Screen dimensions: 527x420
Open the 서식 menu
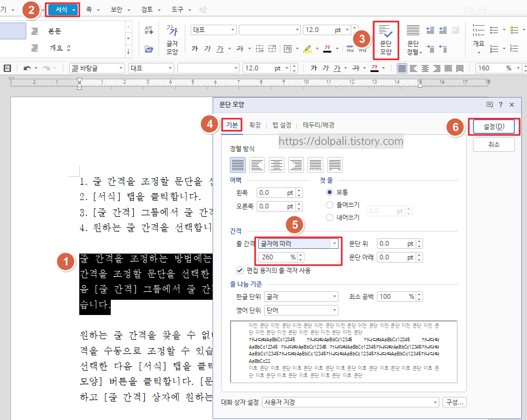64,10
